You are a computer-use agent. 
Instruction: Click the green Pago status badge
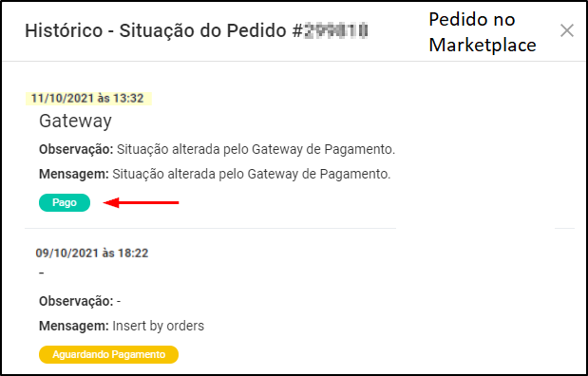click(x=65, y=203)
